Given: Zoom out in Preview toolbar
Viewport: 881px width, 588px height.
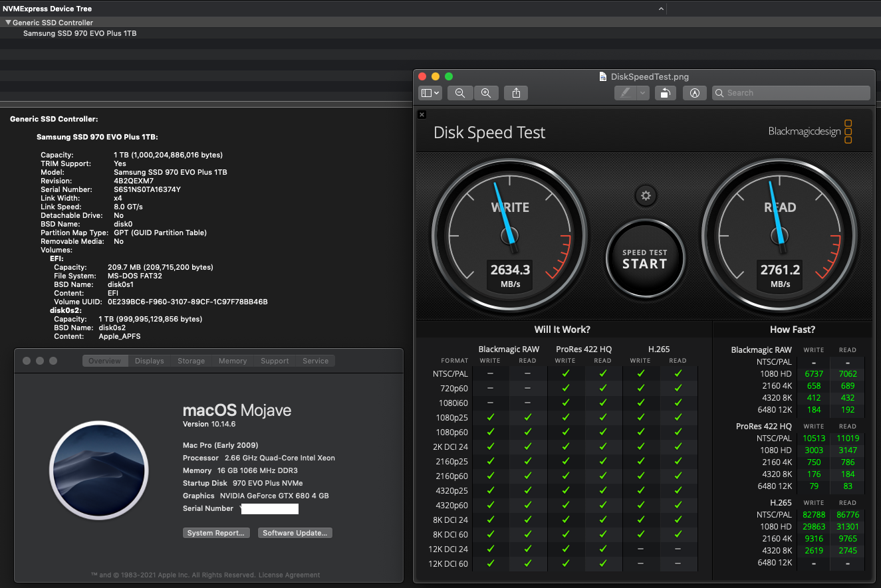Looking at the screenshot, I should pyautogui.click(x=459, y=93).
